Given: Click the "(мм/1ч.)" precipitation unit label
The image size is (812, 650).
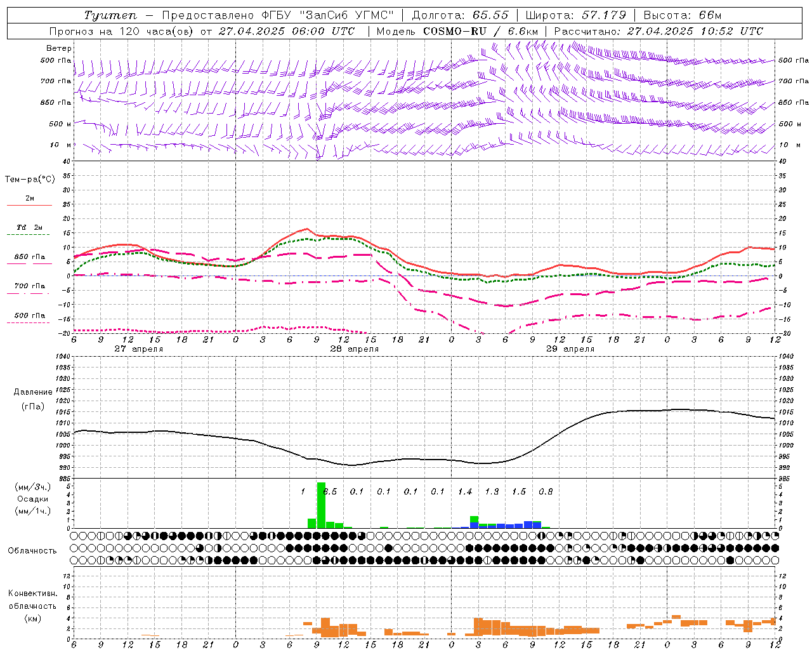Looking at the screenshot, I should click(x=33, y=511).
